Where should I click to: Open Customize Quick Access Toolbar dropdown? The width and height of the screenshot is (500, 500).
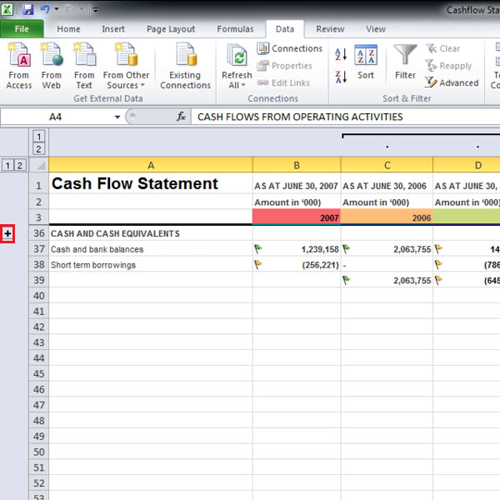[95, 10]
